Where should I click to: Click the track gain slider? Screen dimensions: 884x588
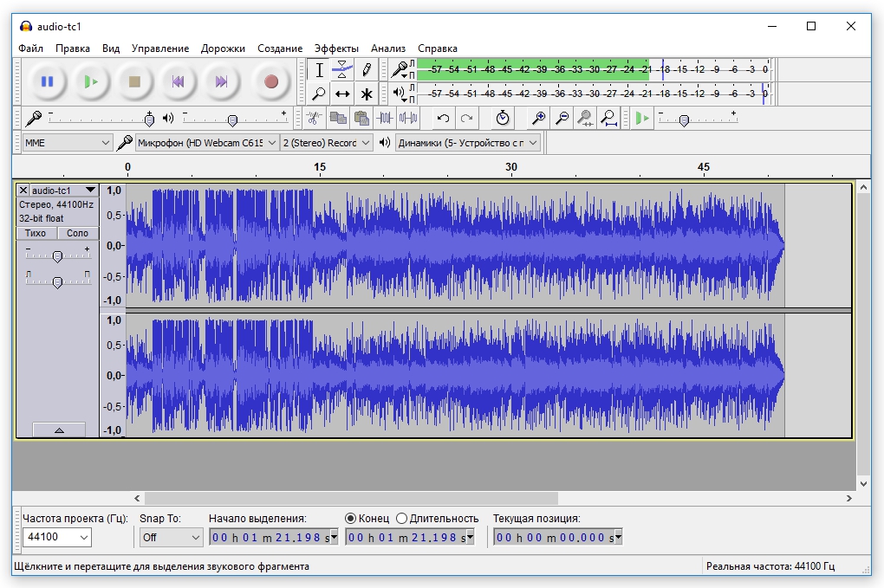click(57, 256)
